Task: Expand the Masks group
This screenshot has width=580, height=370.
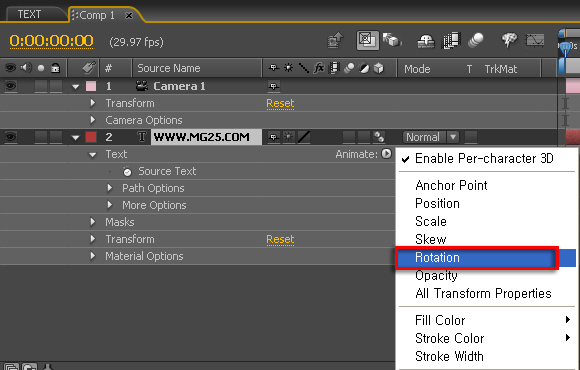Action: pos(93,222)
